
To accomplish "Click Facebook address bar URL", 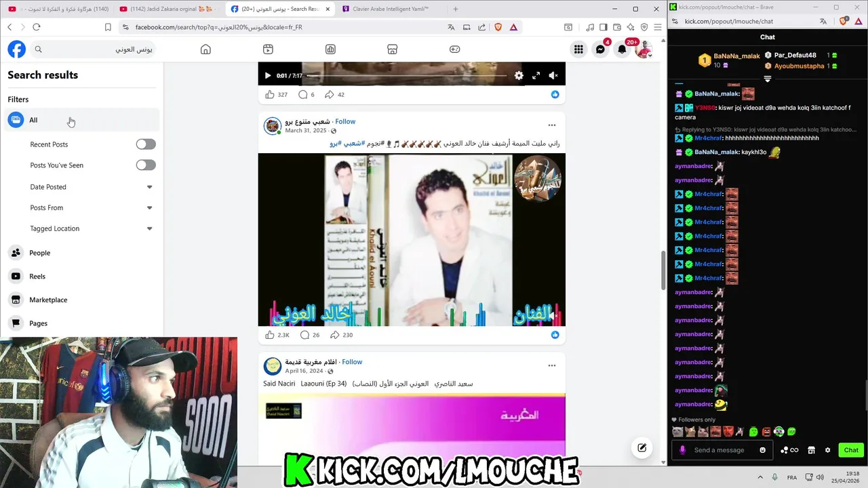I will click(x=218, y=27).
